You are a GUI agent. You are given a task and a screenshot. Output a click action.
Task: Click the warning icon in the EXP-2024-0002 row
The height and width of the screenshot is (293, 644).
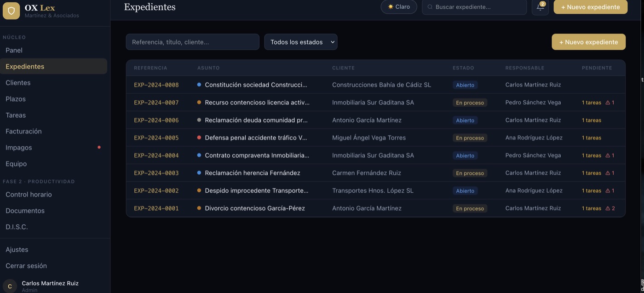pos(608,190)
